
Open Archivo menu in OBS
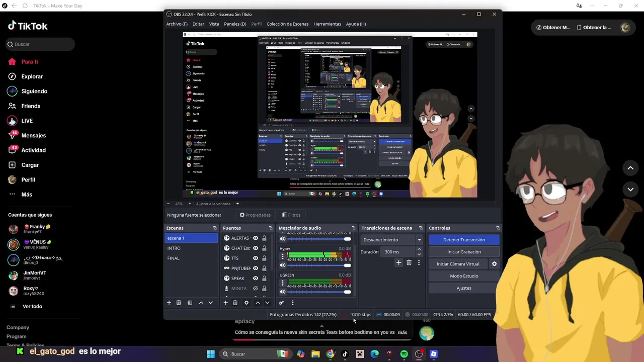(x=177, y=24)
